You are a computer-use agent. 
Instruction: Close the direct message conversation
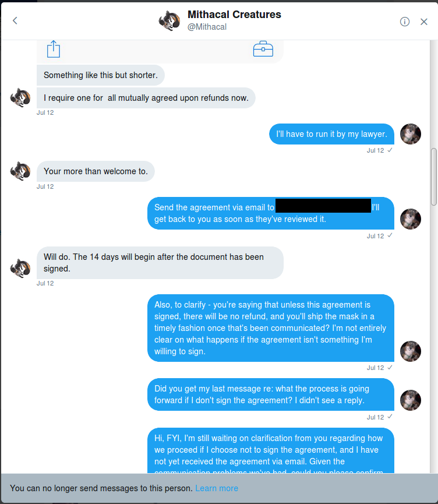point(424,22)
